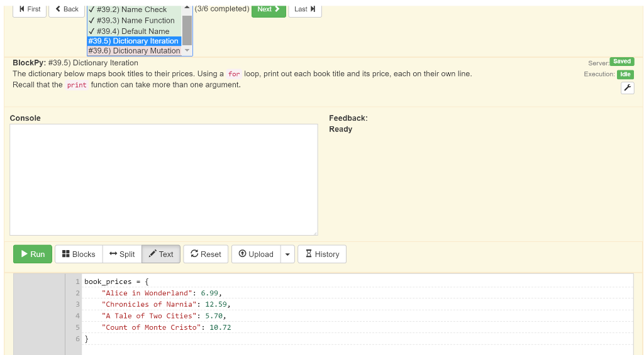This screenshot has width=644, height=355.
Task: Click the pink 'print' keyword in instructions
Action: coord(77,85)
